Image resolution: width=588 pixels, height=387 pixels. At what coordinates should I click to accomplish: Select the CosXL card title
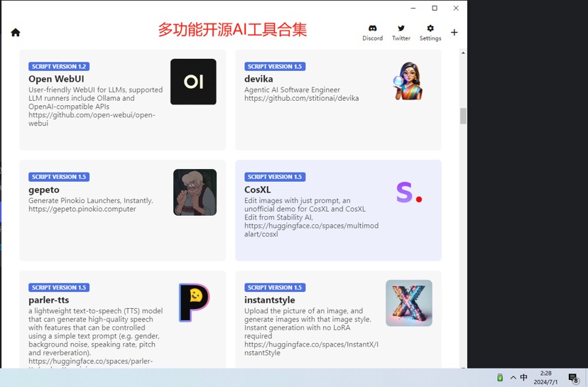257,190
